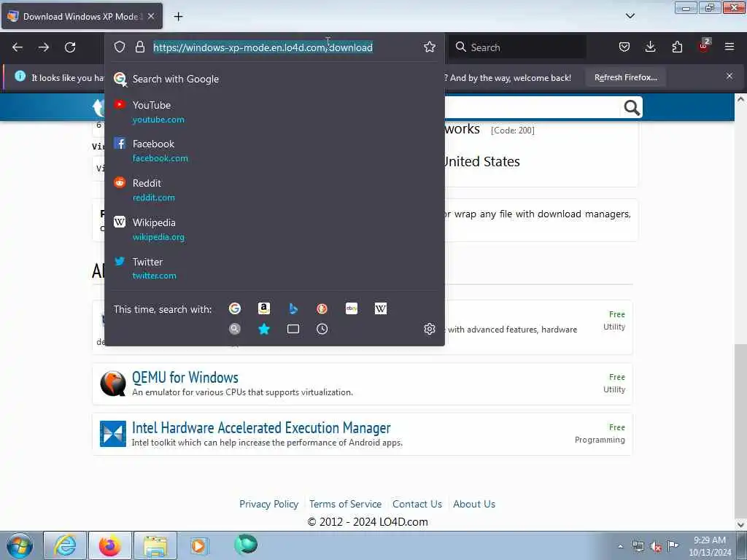This screenshot has width=747, height=560.
Task: Select the Download Windows XP Mode tab
Action: pyautogui.click(x=82, y=16)
